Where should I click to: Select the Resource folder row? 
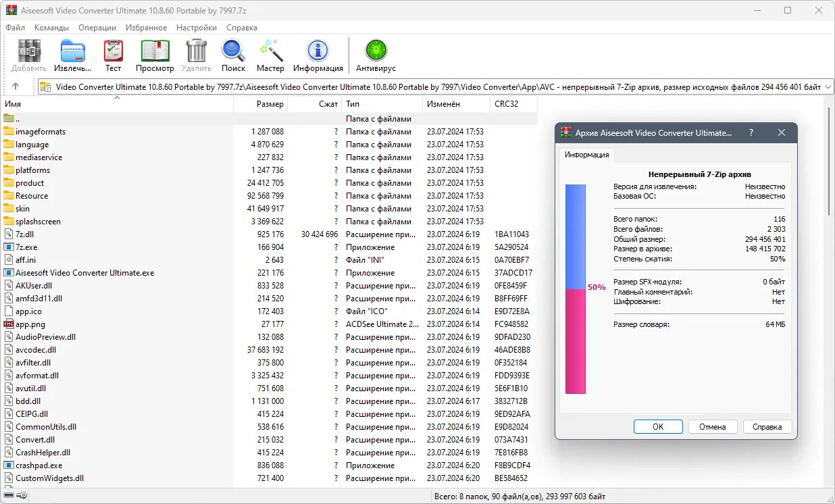[269, 196]
